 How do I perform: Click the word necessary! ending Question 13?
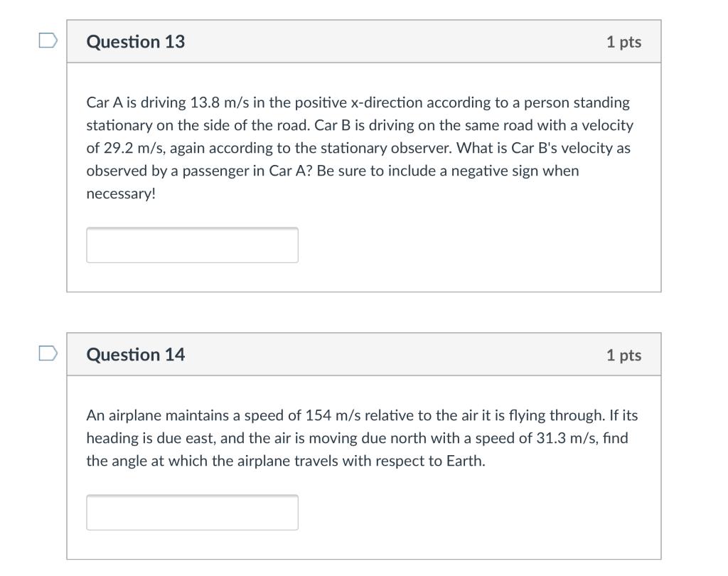pos(121,193)
